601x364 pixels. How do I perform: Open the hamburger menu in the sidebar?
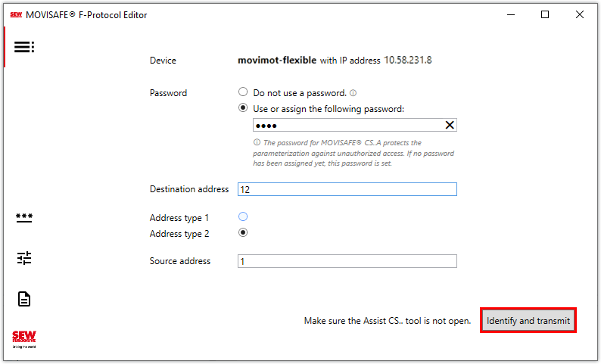coord(24,47)
